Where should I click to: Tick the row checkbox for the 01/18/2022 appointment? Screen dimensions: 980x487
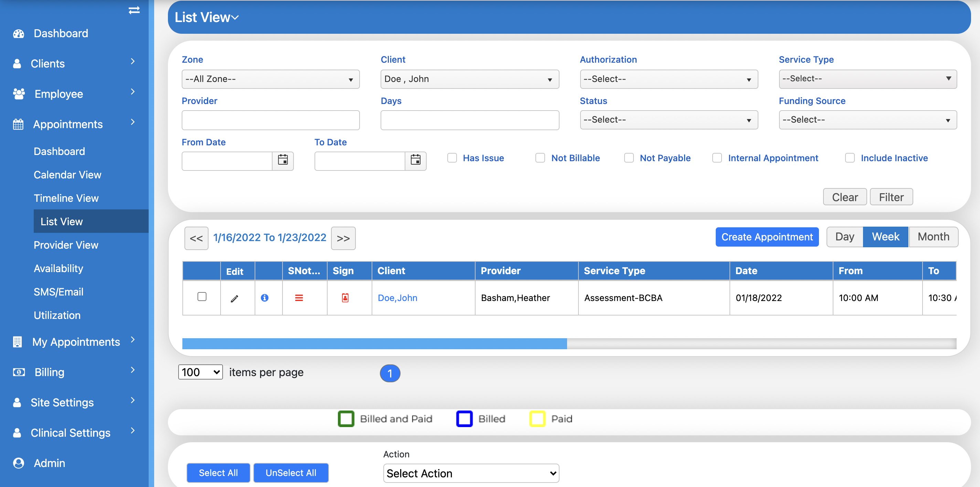tap(202, 297)
